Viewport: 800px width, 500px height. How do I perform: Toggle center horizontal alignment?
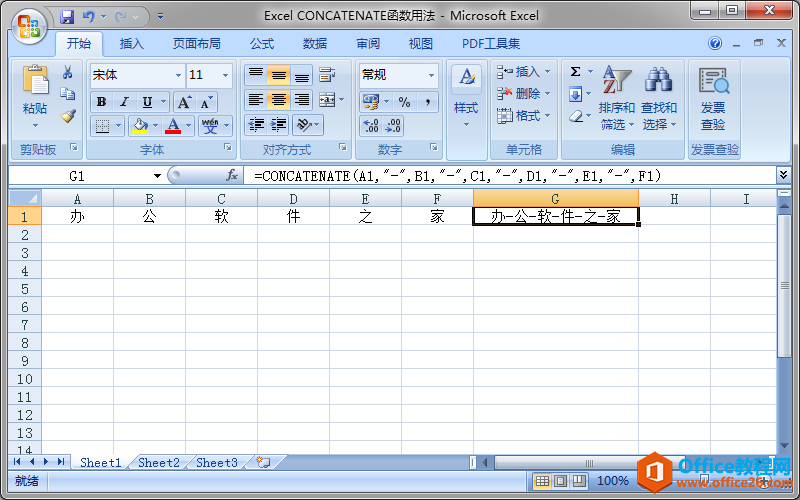point(279,100)
